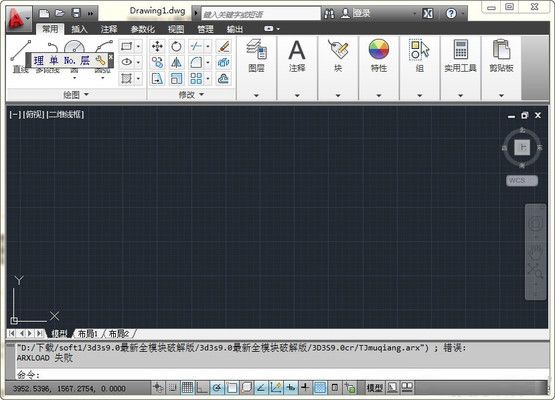Switch to the 常用 (Home) ribbon tab

pos(50,29)
